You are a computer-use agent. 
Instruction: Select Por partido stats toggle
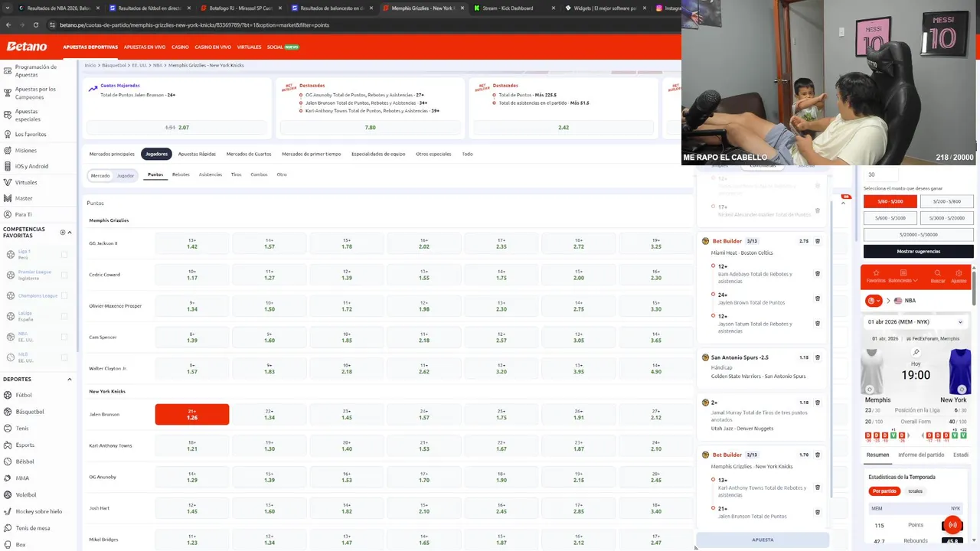884,491
